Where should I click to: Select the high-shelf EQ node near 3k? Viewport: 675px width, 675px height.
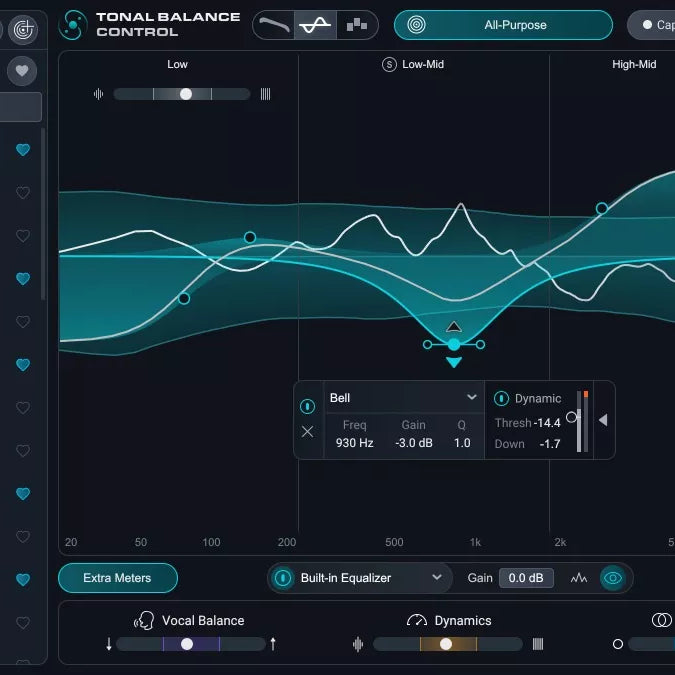tap(602, 208)
